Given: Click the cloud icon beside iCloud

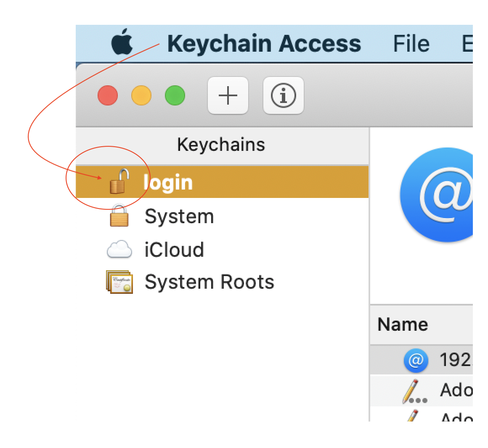Looking at the screenshot, I should pyautogui.click(x=119, y=249).
